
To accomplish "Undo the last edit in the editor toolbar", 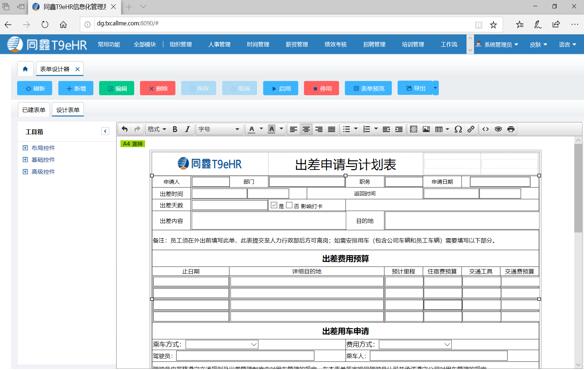I will 125,129.
